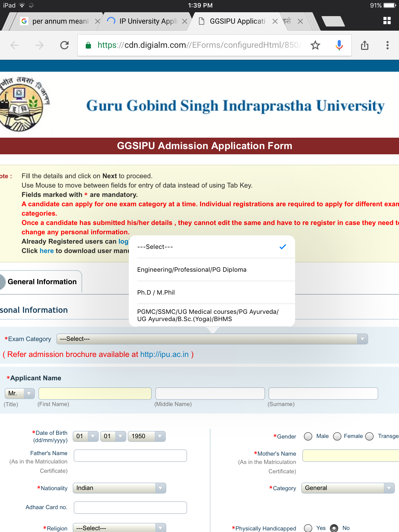Choose Engineering/Professional/PG Diploma option
This screenshot has height=532, width=399.
212,270
